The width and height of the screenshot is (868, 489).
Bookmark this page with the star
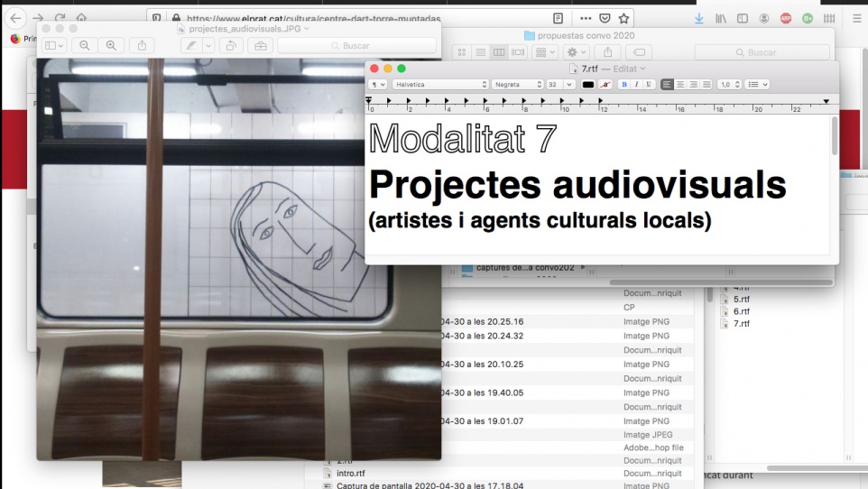point(623,18)
